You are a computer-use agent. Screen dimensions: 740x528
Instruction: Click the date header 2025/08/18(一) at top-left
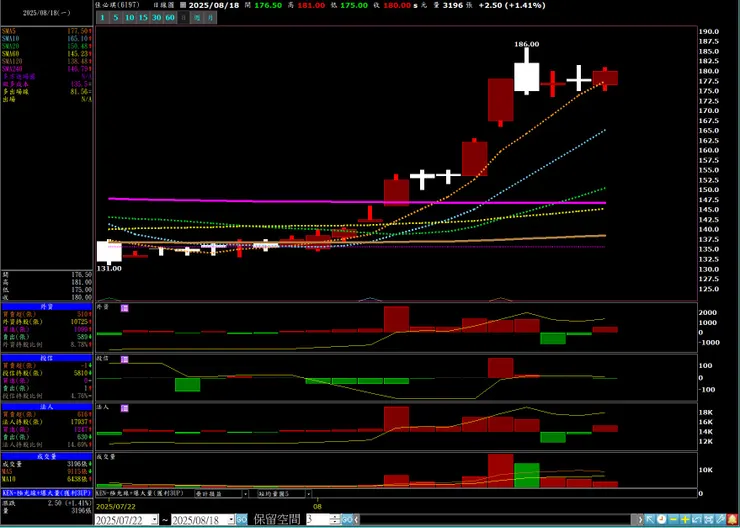(x=46, y=13)
